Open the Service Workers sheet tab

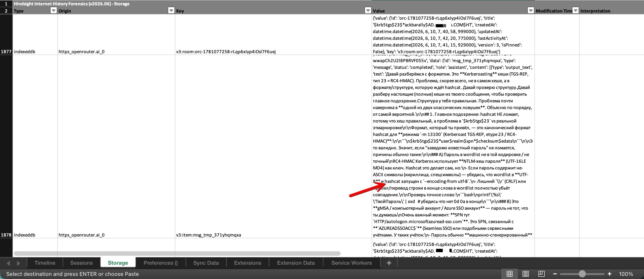352,263
